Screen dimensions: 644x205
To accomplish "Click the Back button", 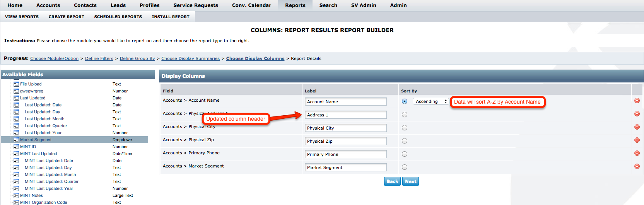I will pyautogui.click(x=392, y=181).
